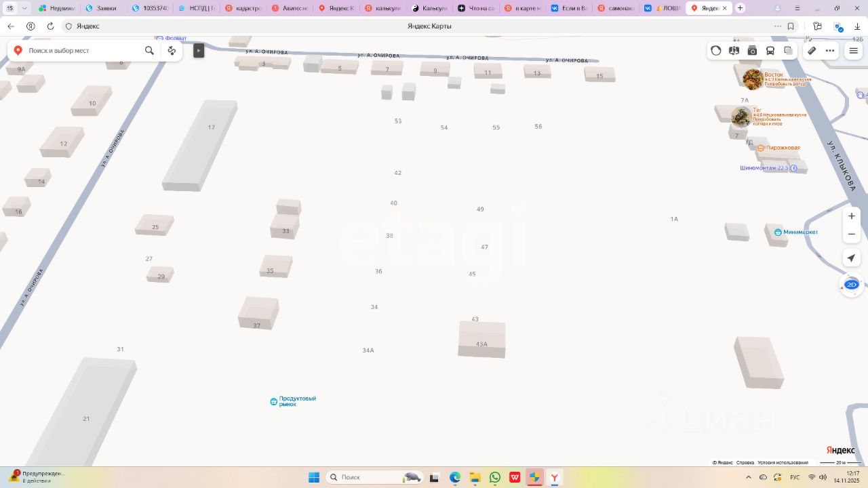Click the search magnifier icon in Yandex Maps
Image resolution: width=868 pixels, height=488 pixels.
[x=149, y=50]
